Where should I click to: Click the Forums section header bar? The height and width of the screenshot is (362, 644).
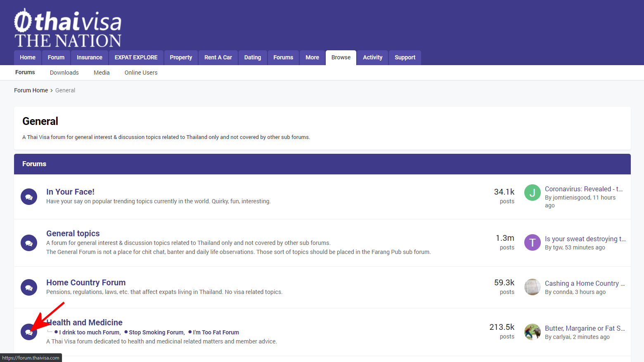(322, 164)
